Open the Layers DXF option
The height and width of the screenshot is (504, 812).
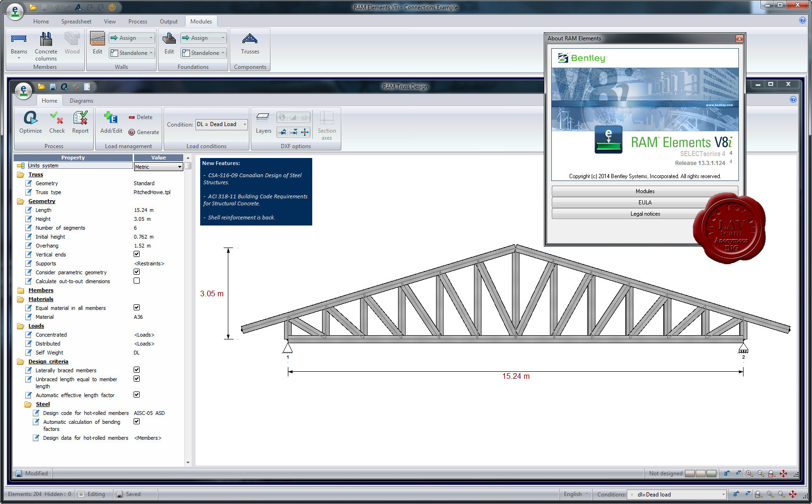click(x=263, y=122)
